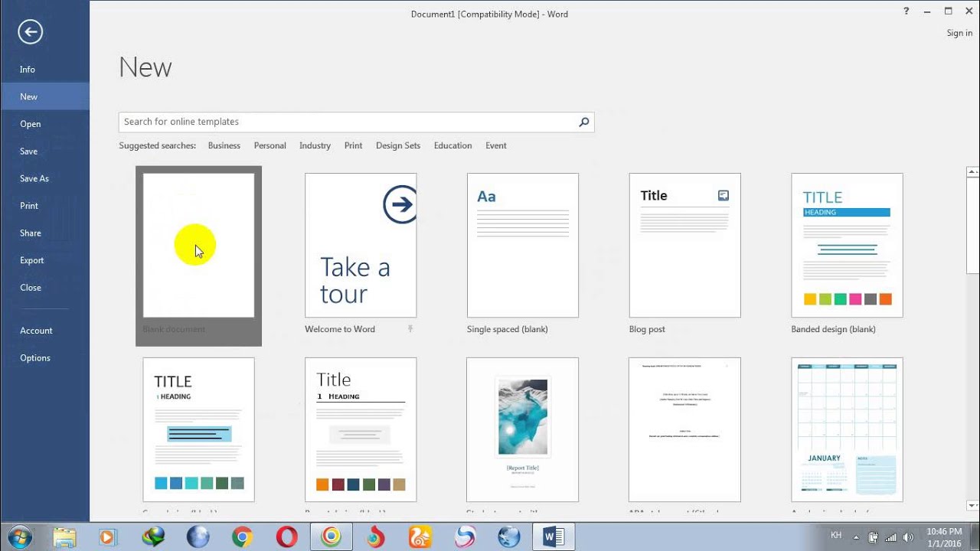
Task: Select the Education suggested search
Action: coord(452,145)
